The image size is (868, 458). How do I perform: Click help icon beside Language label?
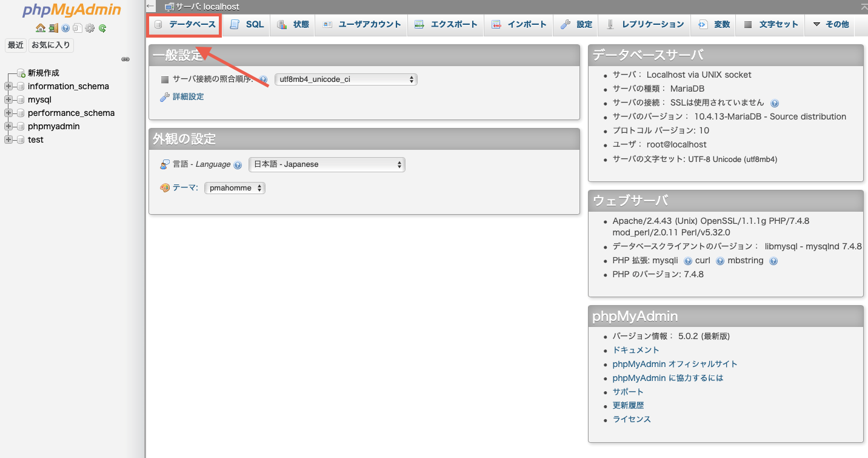(x=238, y=165)
